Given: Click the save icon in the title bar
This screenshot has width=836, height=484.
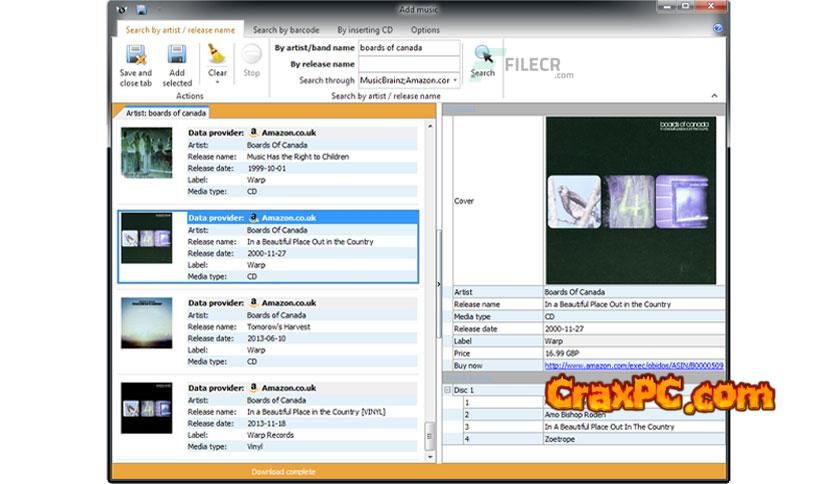Looking at the screenshot, I should point(141,10).
